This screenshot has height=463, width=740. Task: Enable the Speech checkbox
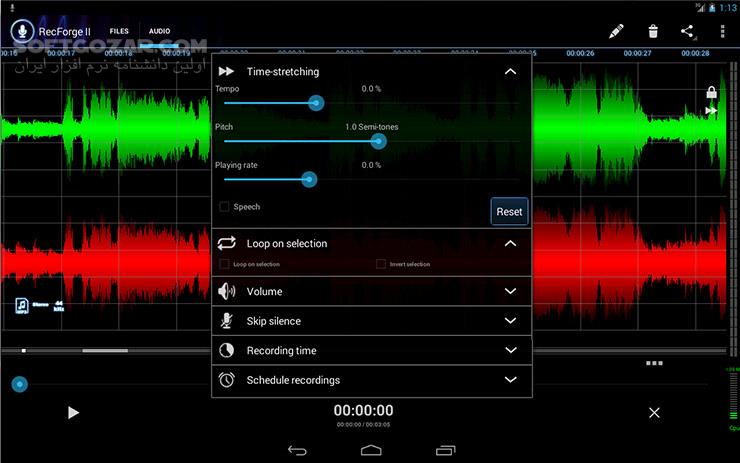[x=224, y=207]
